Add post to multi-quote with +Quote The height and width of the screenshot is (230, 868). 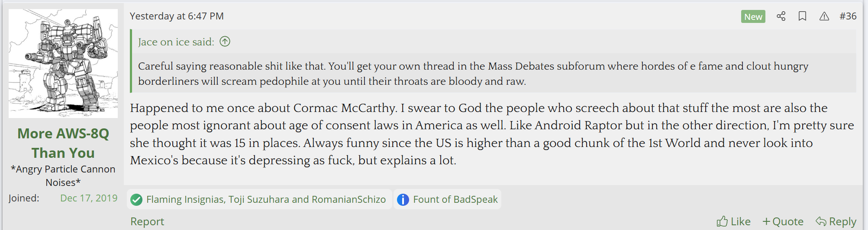(783, 222)
